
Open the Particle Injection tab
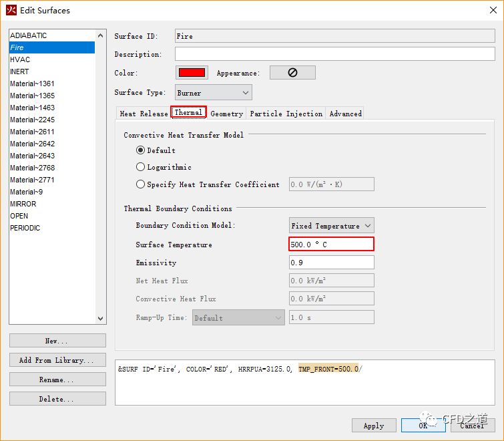(x=286, y=114)
